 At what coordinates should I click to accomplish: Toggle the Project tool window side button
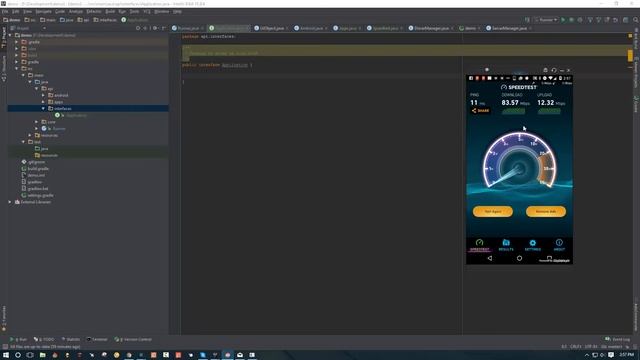[4, 38]
